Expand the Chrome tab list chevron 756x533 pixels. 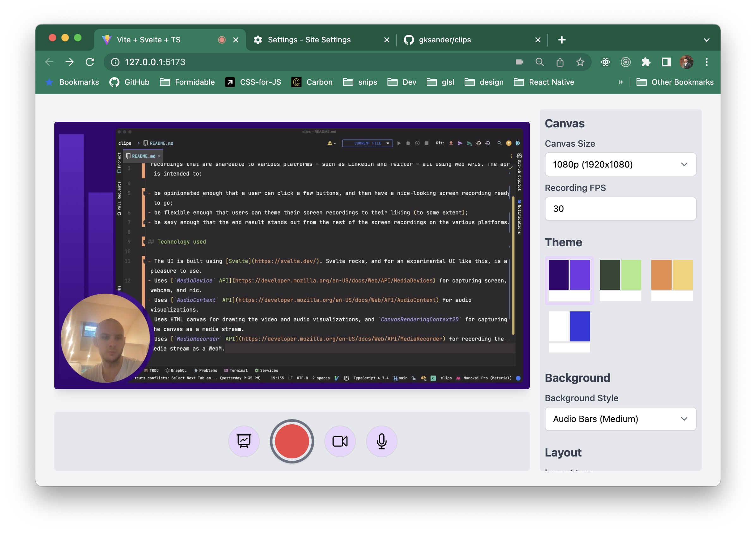pos(706,40)
